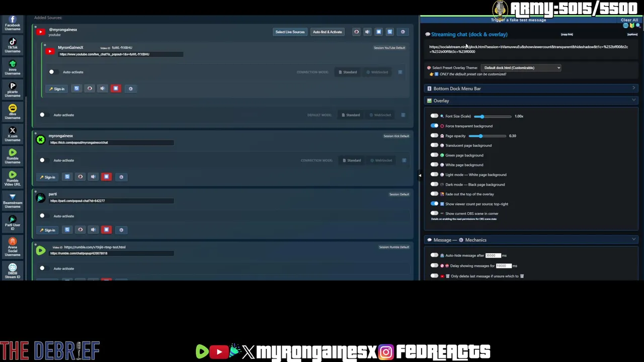Add an X.com Username source

point(13,134)
